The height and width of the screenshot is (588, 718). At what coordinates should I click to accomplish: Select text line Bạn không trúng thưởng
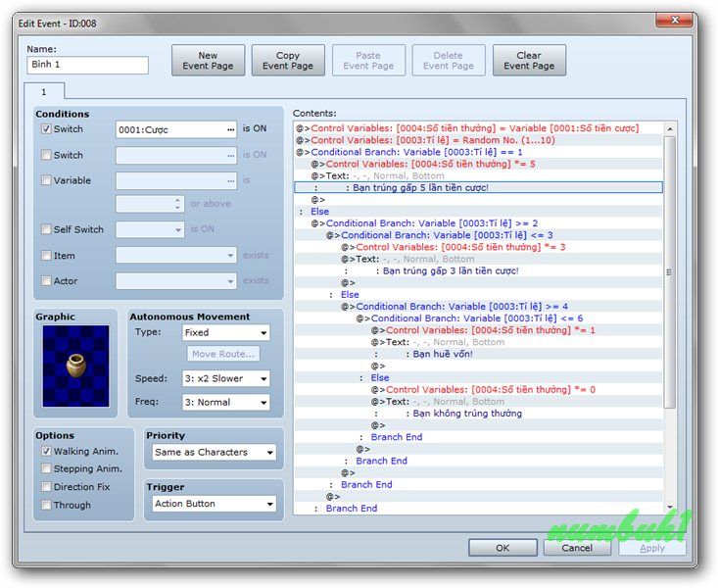click(478, 414)
